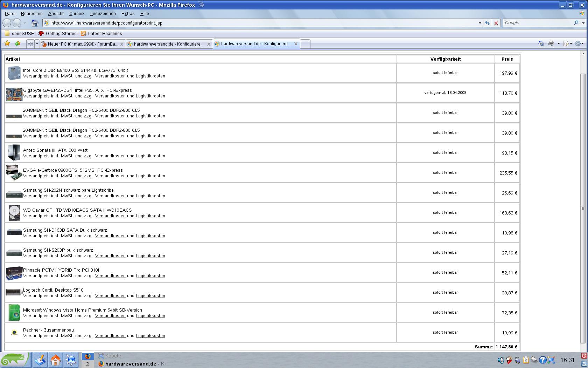588x368 pixels.
Task: Open the print options dropdown arrow
Action: [x=559, y=43]
